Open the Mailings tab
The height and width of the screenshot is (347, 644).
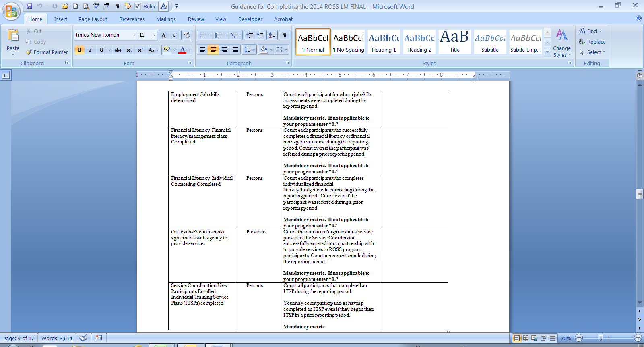pos(166,19)
